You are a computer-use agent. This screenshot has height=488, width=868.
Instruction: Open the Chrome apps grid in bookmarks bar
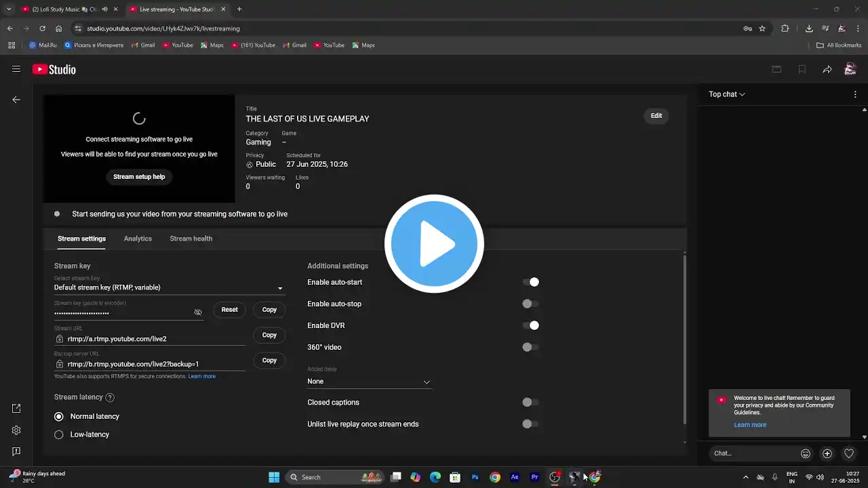(x=12, y=45)
